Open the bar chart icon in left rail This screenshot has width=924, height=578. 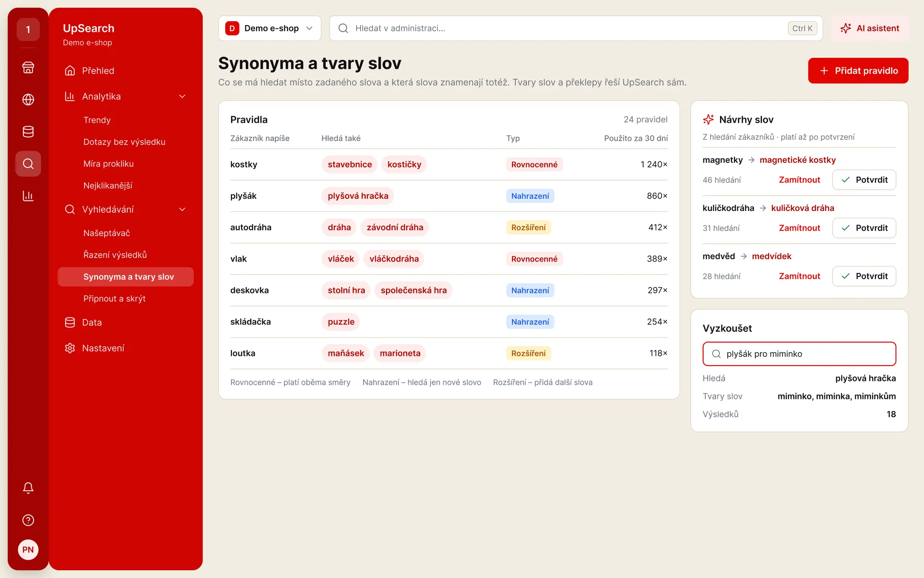point(28,196)
